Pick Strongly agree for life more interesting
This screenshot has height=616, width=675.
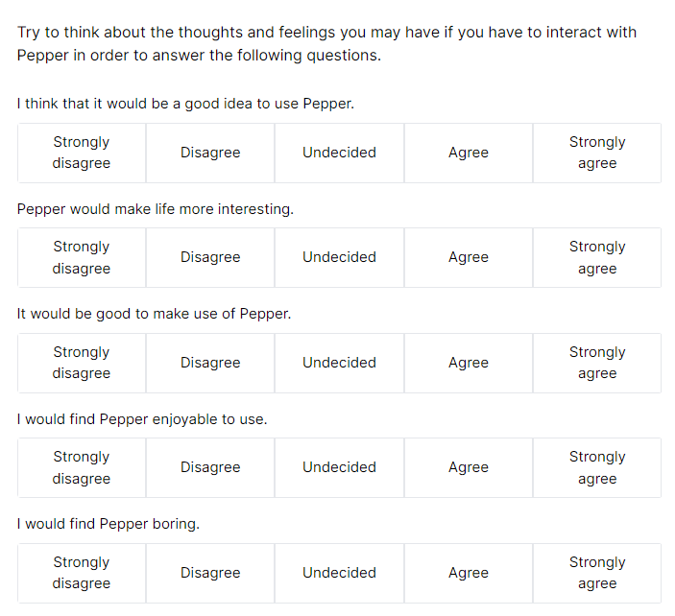[x=597, y=257]
